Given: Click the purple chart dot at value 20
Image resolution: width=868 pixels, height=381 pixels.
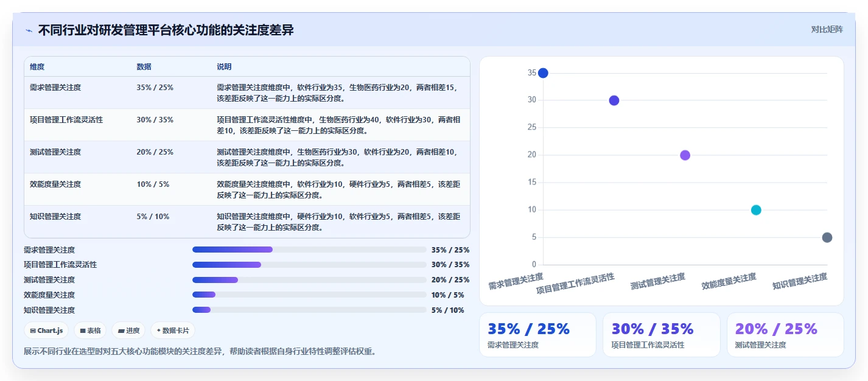Looking at the screenshot, I should [x=685, y=155].
